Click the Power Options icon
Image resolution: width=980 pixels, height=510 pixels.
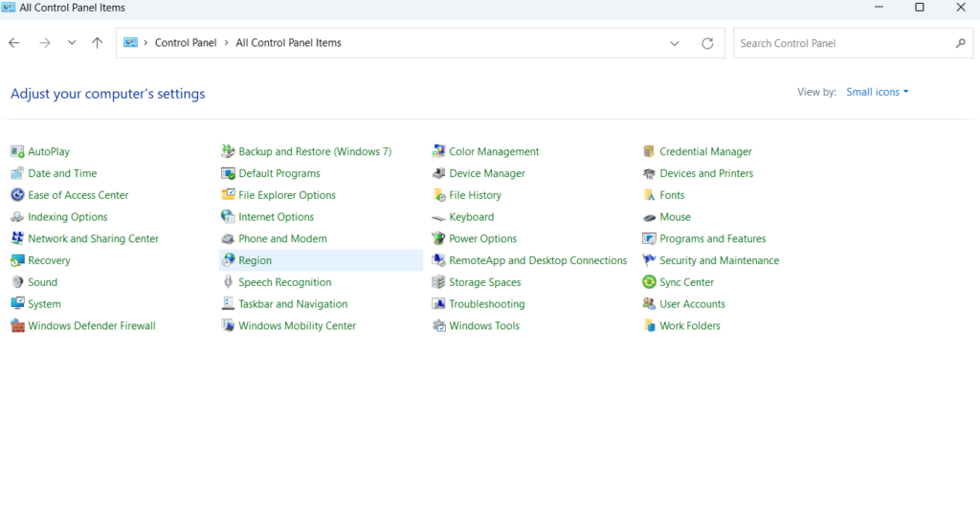[x=438, y=239]
